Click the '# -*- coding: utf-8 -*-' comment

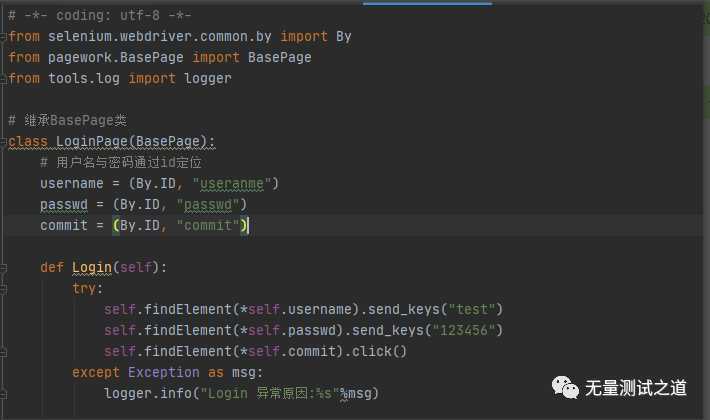coord(100,16)
